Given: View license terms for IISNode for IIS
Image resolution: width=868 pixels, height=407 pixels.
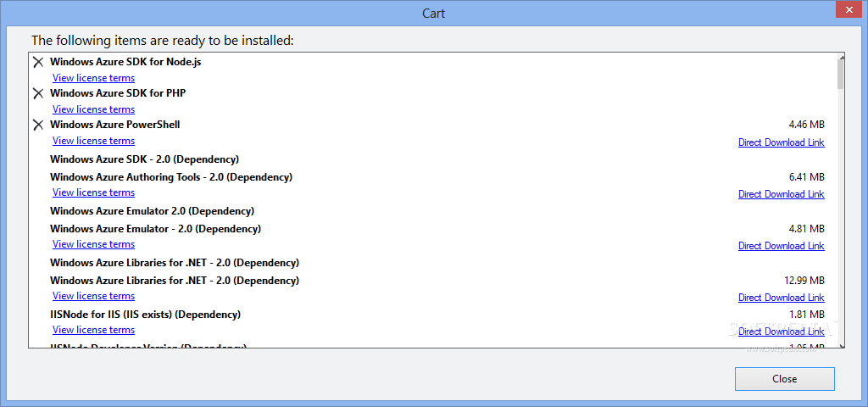Looking at the screenshot, I should [93, 330].
